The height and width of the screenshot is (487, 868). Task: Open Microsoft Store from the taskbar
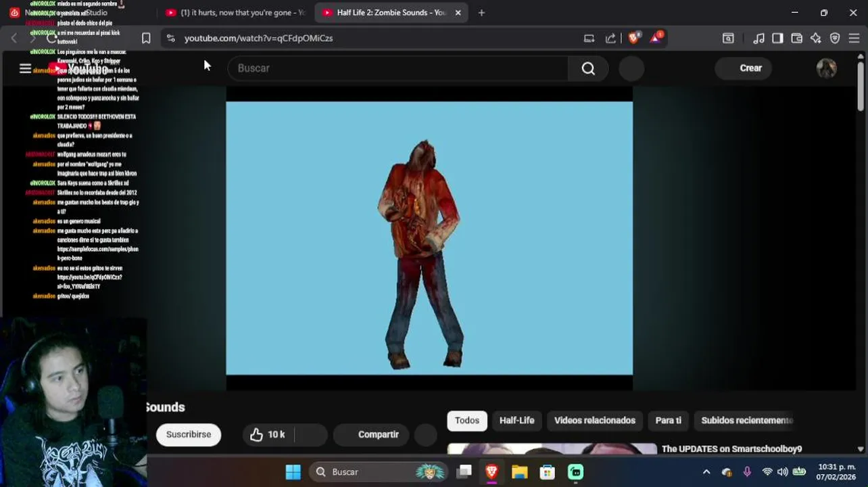click(x=547, y=472)
